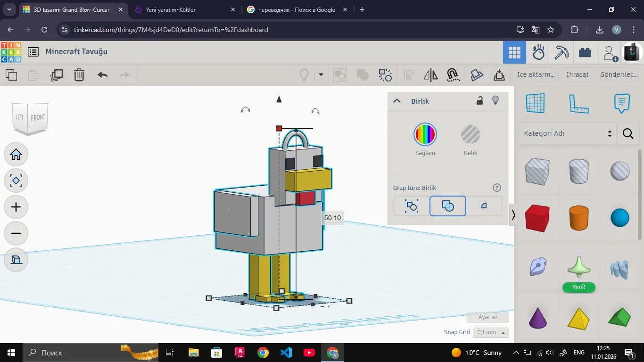Drop the shape to the workplane

click(x=499, y=75)
